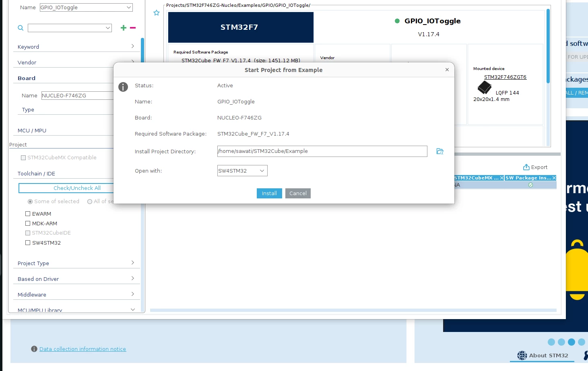This screenshot has height=371, width=588.
Task: Click the 'STM32Cube_FW_F7_V1.17.4' package value in dialog
Action: click(253, 134)
